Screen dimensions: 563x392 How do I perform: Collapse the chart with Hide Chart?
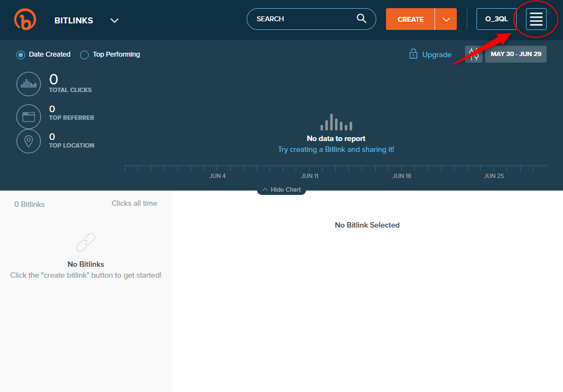pyautogui.click(x=281, y=189)
